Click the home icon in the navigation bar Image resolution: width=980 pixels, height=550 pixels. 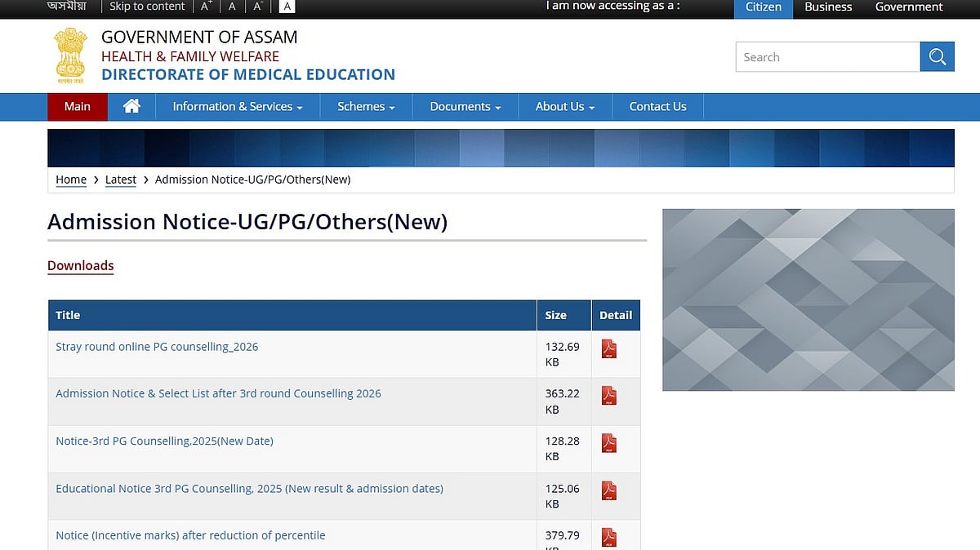tap(131, 106)
